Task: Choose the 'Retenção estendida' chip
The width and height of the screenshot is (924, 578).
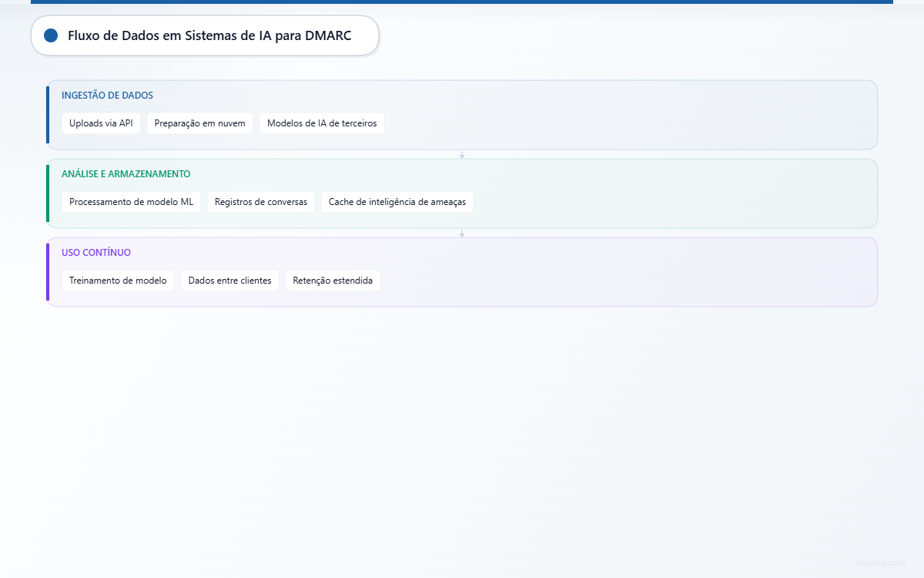Action: [333, 281]
